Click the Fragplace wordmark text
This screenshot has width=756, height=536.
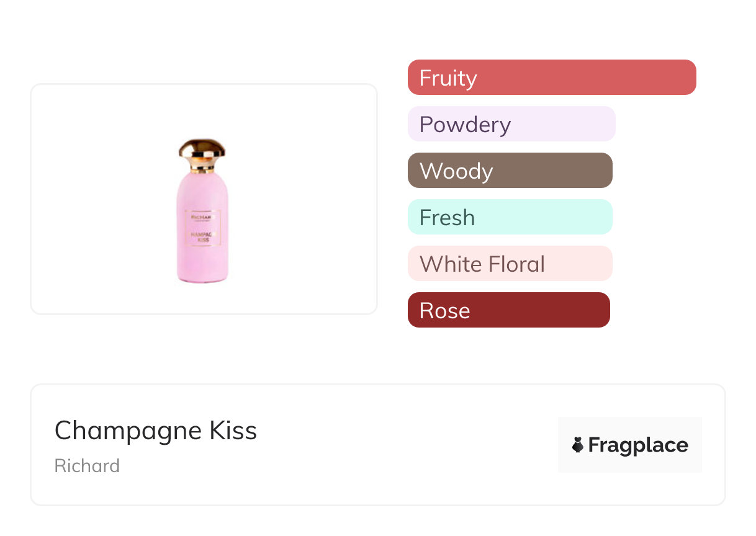(638, 445)
